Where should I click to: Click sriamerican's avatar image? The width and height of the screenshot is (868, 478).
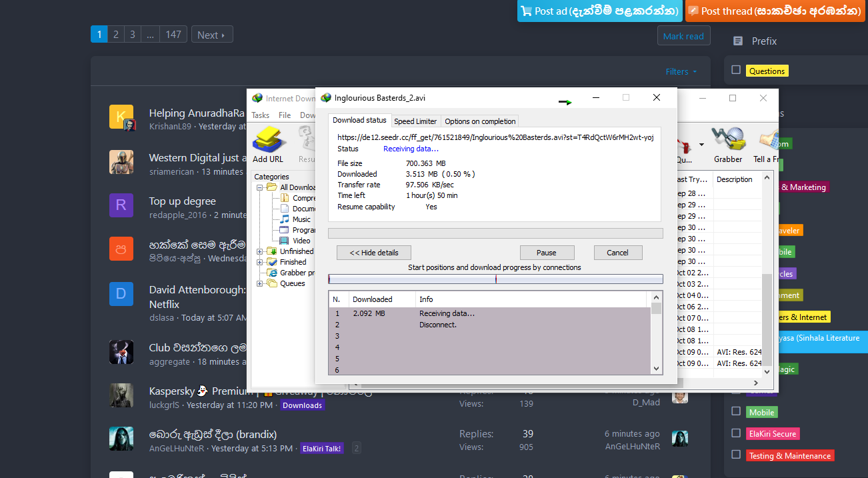[x=121, y=162]
